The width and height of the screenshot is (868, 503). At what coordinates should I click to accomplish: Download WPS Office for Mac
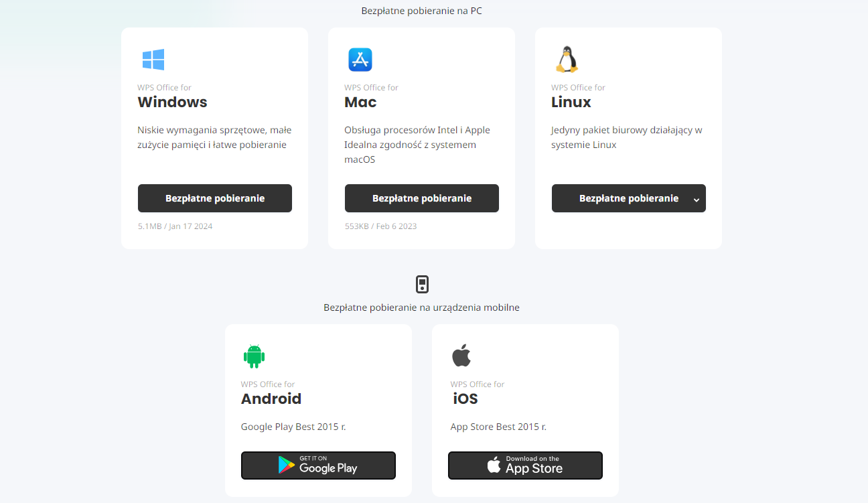tap(422, 198)
